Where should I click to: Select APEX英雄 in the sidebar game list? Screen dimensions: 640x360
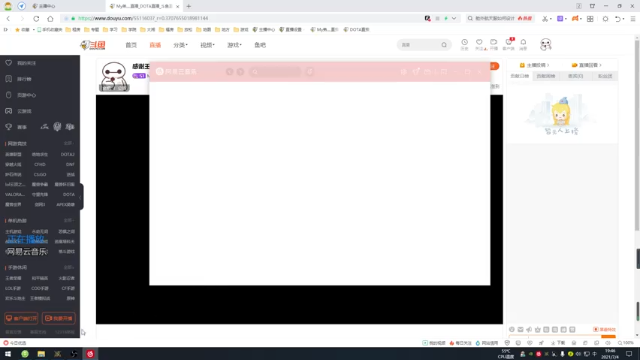65,204
